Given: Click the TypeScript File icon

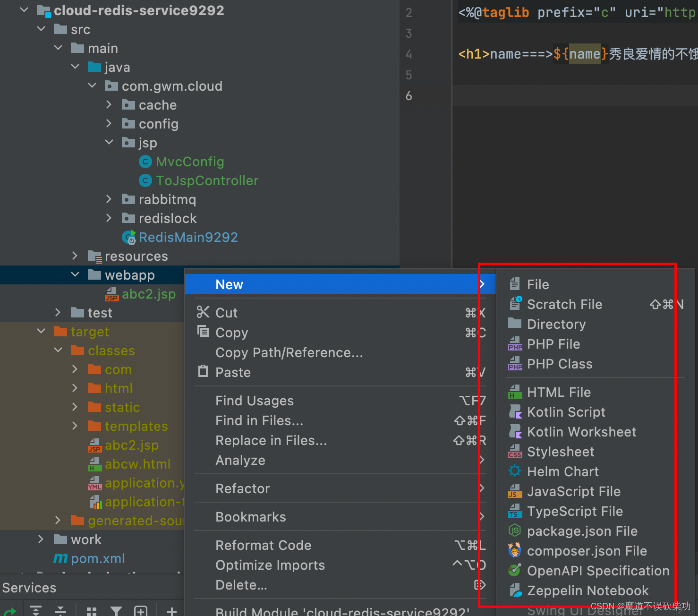Looking at the screenshot, I should click(x=515, y=511).
